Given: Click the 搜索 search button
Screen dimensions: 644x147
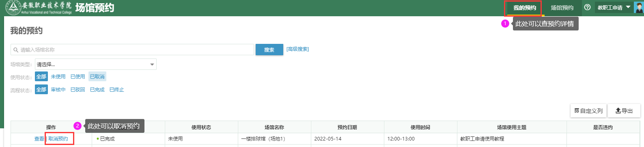Looking at the screenshot, I should coord(269,50).
